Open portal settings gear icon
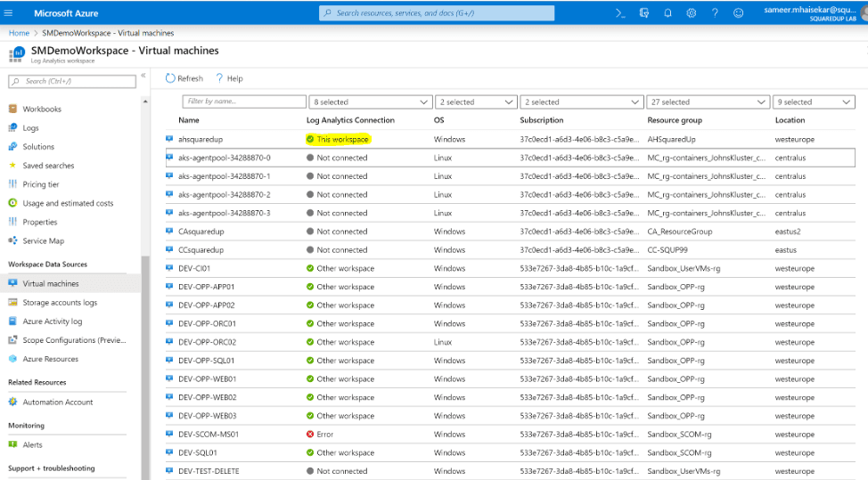Image resolution: width=868 pixels, height=480 pixels. click(692, 13)
